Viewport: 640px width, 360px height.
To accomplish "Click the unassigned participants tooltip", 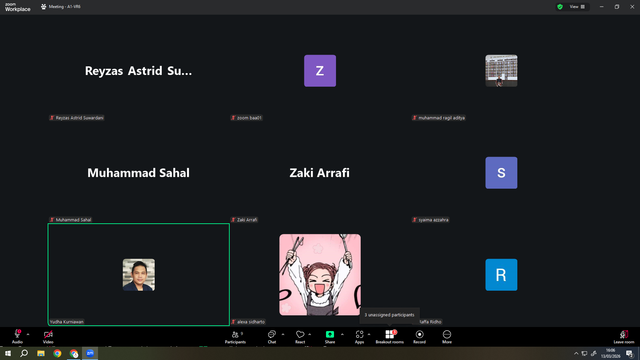I will [x=389, y=315].
